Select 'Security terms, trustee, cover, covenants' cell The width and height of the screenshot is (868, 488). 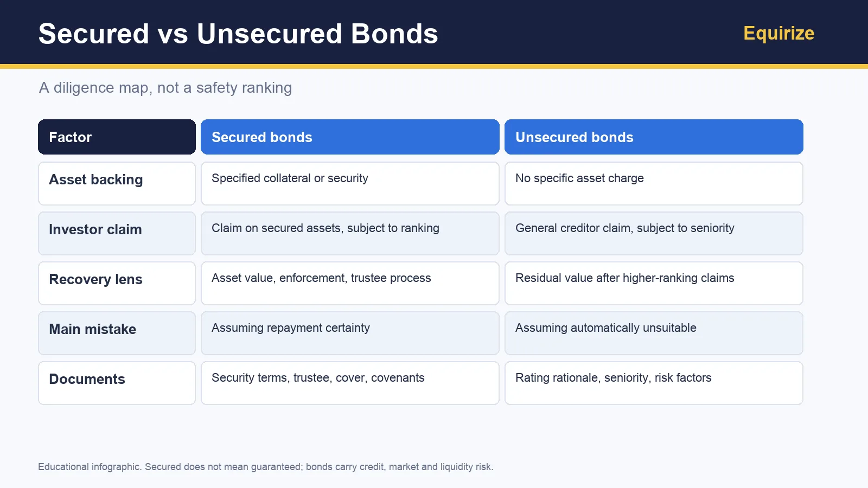[x=350, y=383]
